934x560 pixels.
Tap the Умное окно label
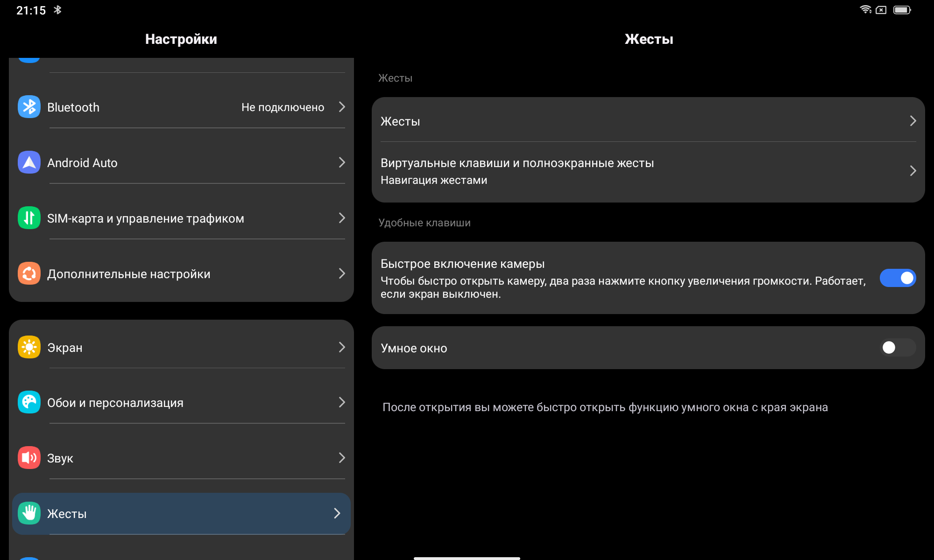coord(414,348)
